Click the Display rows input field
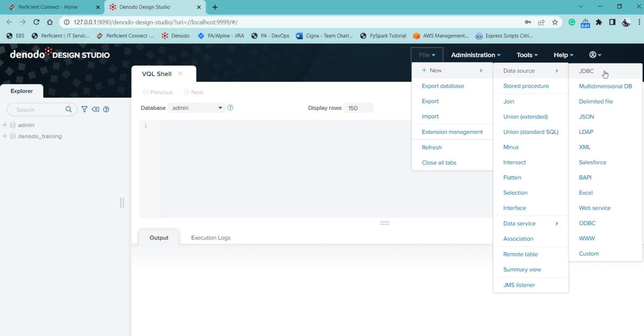 click(358, 108)
